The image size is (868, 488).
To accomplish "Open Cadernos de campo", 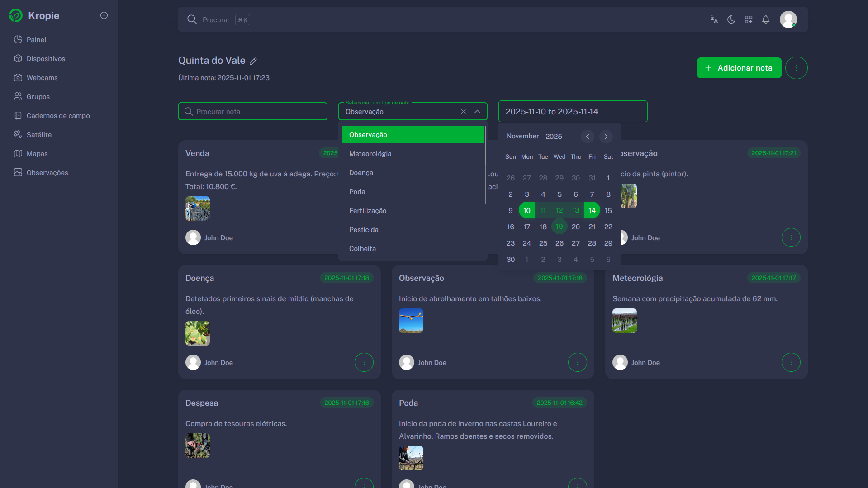I will [x=57, y=115].
